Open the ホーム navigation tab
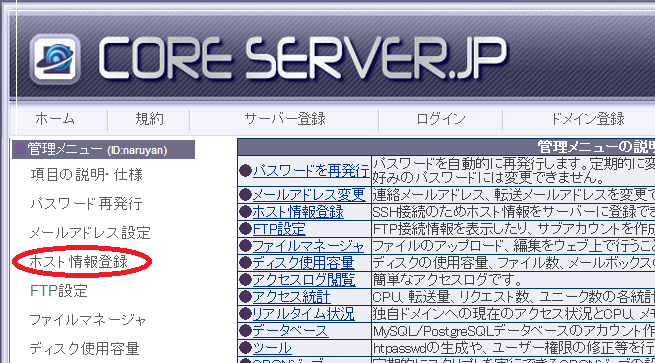Screen dimensions: 655x363 pos(55,119)
